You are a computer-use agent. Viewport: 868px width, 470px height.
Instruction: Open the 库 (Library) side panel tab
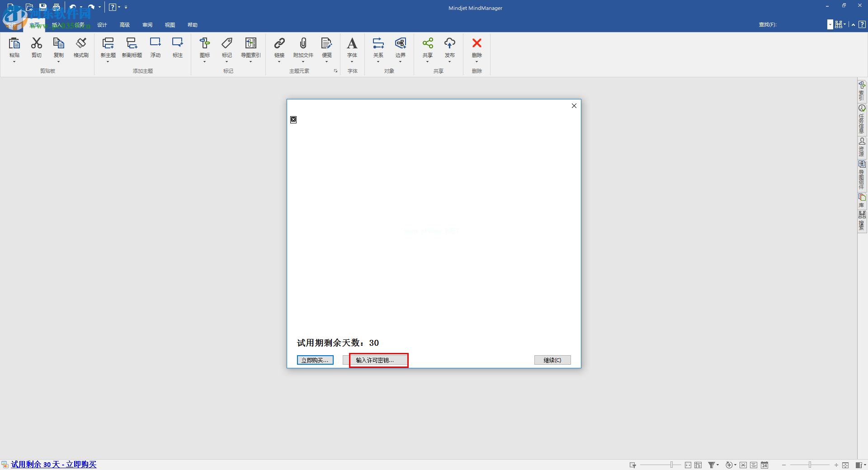click(862, 201)
